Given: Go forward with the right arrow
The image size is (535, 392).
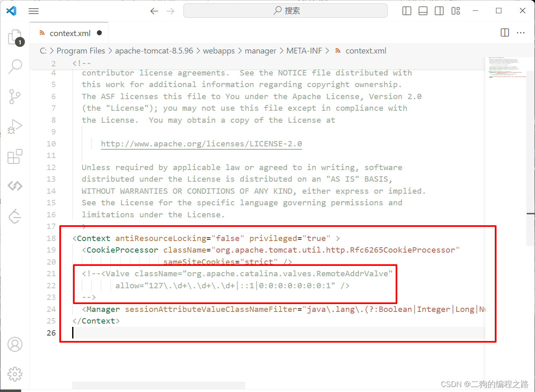Looking at the screenshot, I should point(170,11).
